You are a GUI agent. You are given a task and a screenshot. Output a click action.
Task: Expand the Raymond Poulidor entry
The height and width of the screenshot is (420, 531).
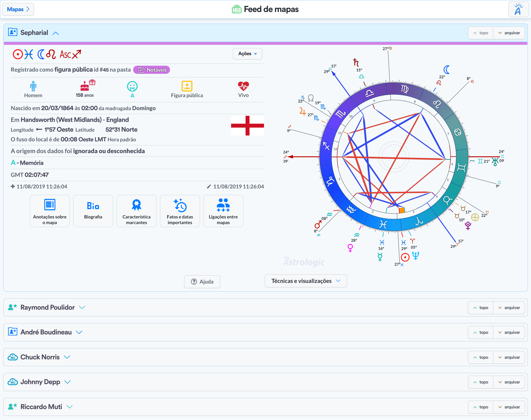click(x=82, y=307)
